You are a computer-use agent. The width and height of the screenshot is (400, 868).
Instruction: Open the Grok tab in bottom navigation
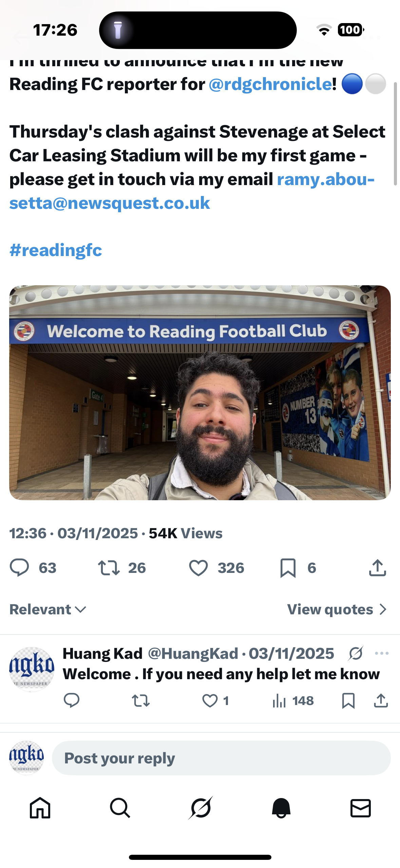tap(201, 808)
